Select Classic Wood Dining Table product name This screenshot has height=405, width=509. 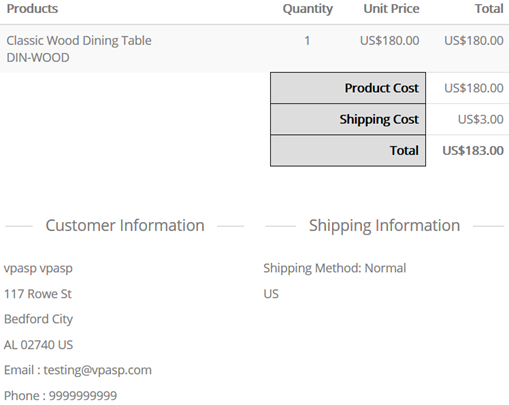coord(79,41)
